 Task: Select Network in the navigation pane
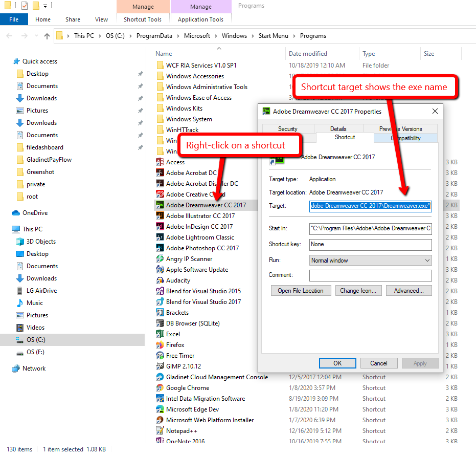click(x=34, y=369)
